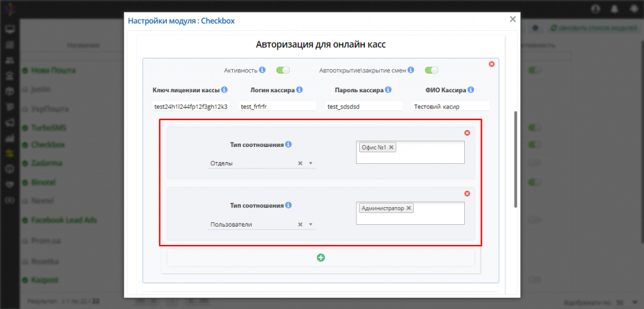Open Нова Пошта module in list
644x309 pixels.
pyautogui.click(x=53, y=70)
